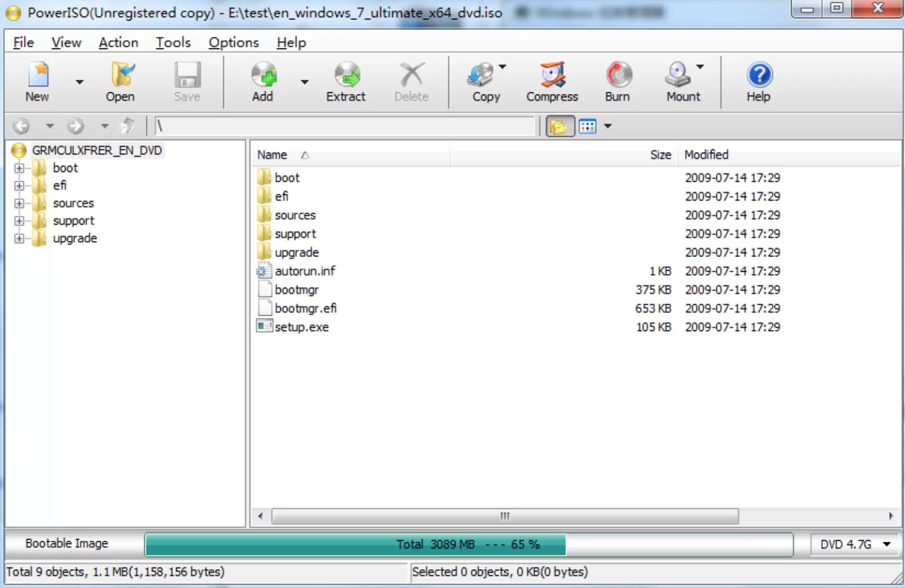The height and width of the screenshot is (588, 905).
Task: Sort by the Modified column header
Action: point(789,155)
